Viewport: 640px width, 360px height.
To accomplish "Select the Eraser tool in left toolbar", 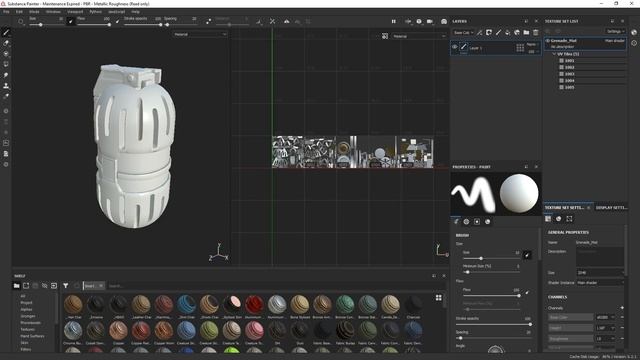I will (6, 43).
